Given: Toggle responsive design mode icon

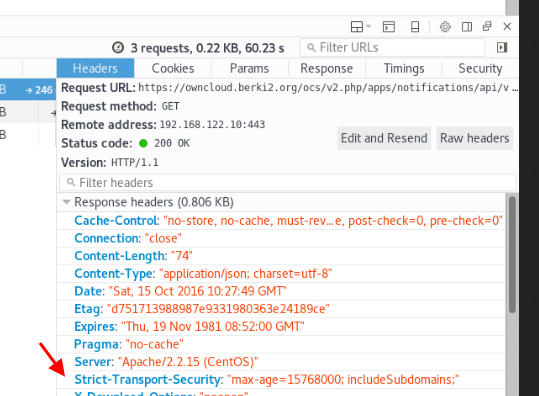Looking at the screenshot, I should 415,26.
